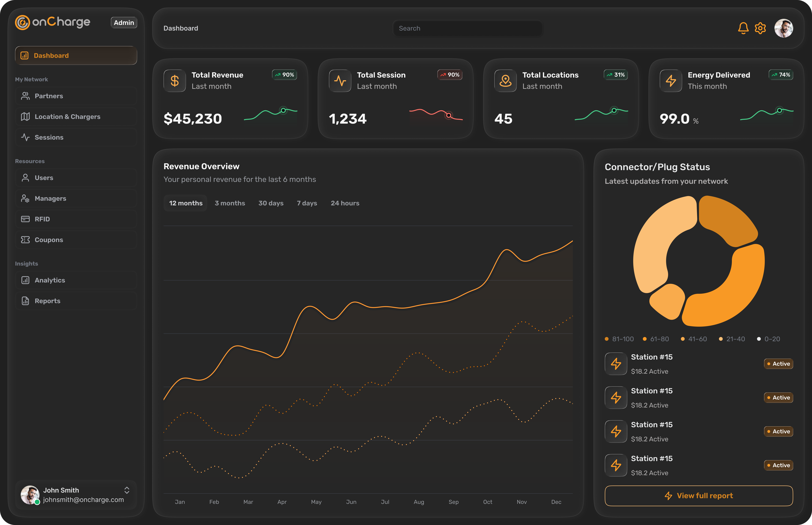812x525 pixels.
Task: Click the 81–100 legend color dot
Action: tap(607, 339)
